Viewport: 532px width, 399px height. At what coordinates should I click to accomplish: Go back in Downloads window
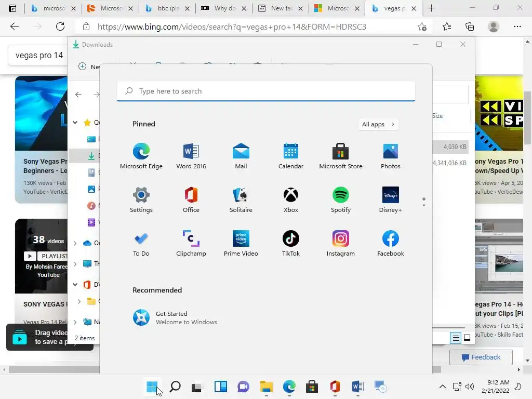point(78,95)
